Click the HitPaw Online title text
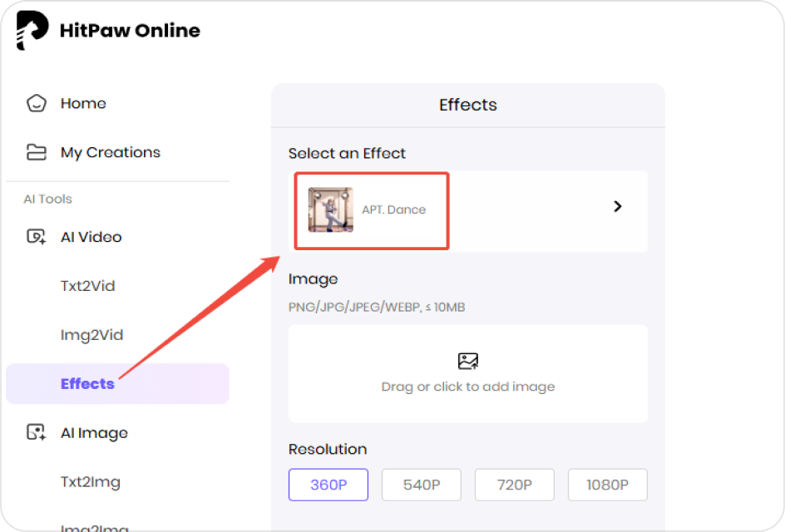The height and width of the screenshot is (532, 785). (x=130, y=31)
